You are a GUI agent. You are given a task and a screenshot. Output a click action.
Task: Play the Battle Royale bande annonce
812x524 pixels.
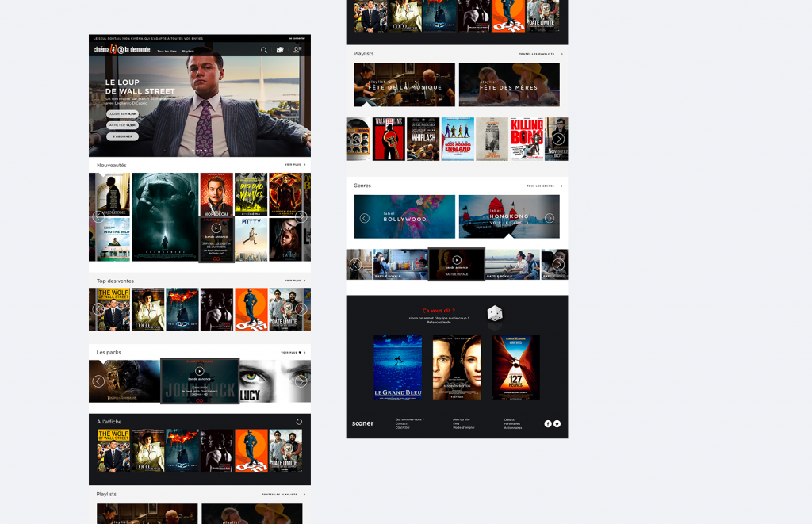pyautogui.click(x=457, y=260)
